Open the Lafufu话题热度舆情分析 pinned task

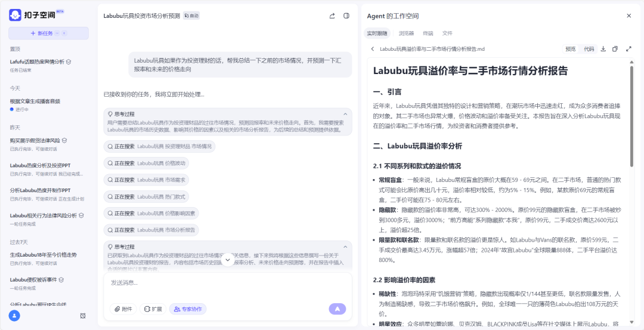pyautogui.click(x=48, y=65)
